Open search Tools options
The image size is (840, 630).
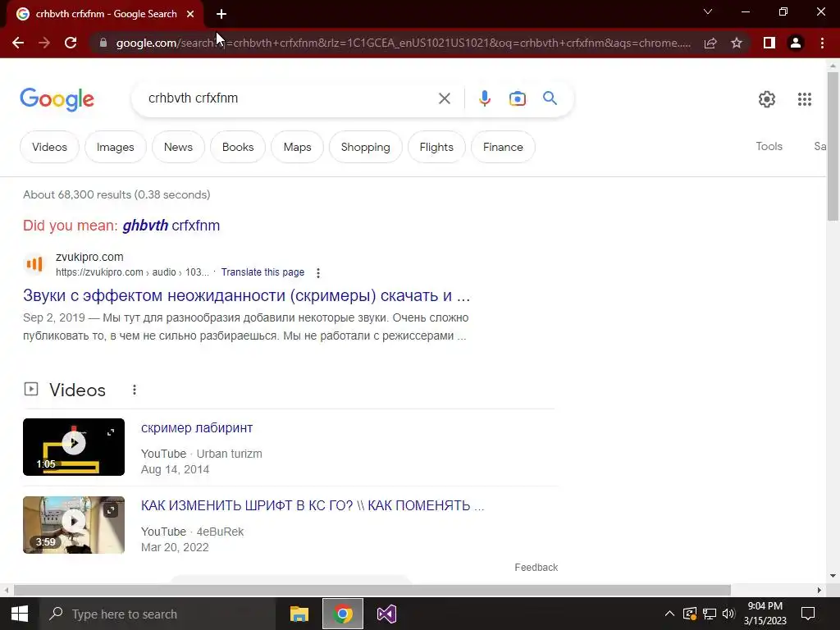point(769,146)
